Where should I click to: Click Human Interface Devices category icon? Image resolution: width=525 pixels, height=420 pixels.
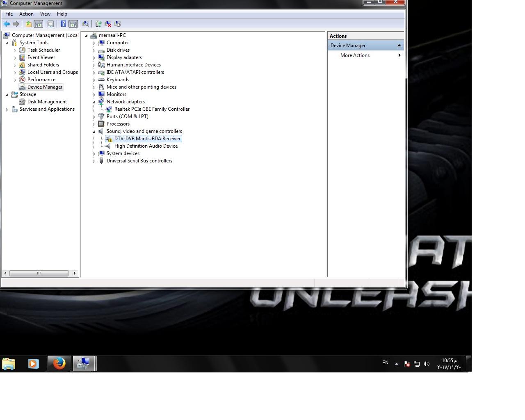101,65
